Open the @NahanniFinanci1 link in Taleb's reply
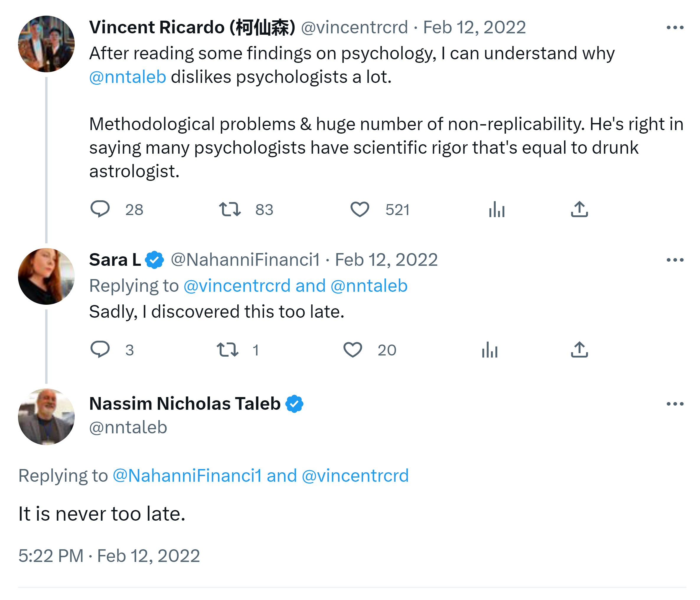700x600 pixels. coord(187,476)
